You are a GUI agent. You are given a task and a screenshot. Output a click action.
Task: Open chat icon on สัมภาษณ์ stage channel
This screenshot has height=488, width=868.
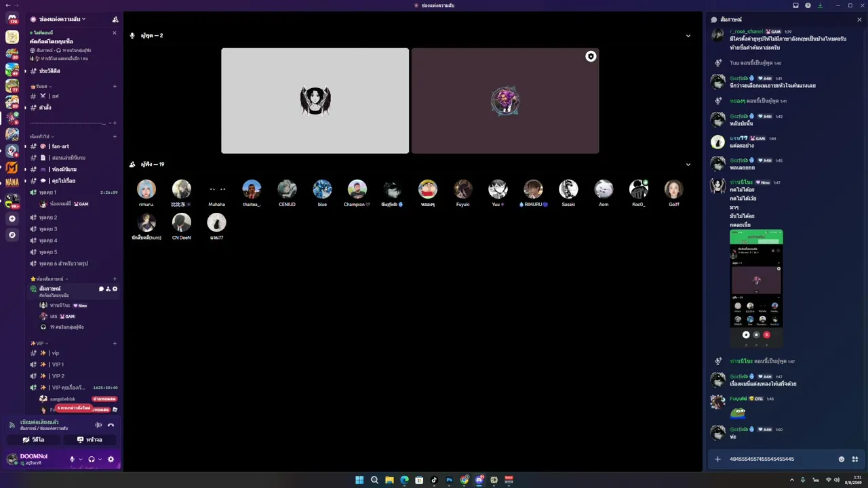[x=101, y=289]
